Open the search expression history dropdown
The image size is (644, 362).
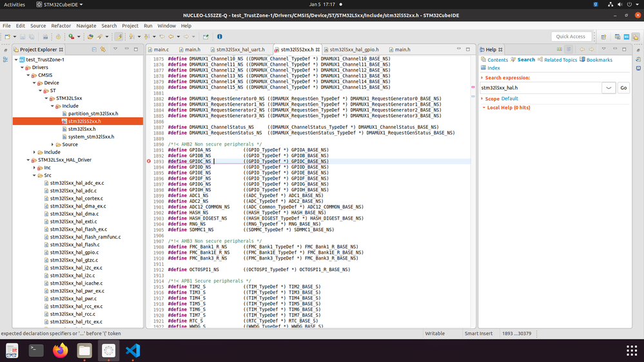click(609, 88)
